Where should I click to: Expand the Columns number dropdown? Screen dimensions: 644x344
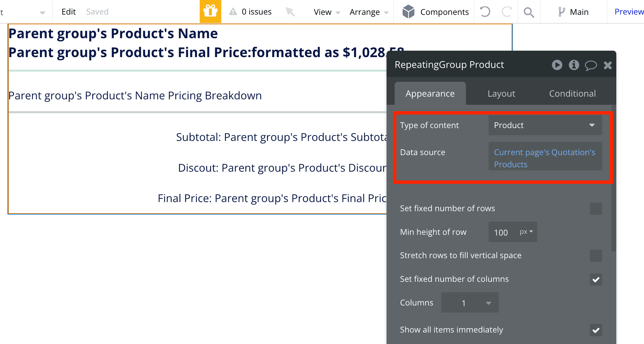click(470, 303)
